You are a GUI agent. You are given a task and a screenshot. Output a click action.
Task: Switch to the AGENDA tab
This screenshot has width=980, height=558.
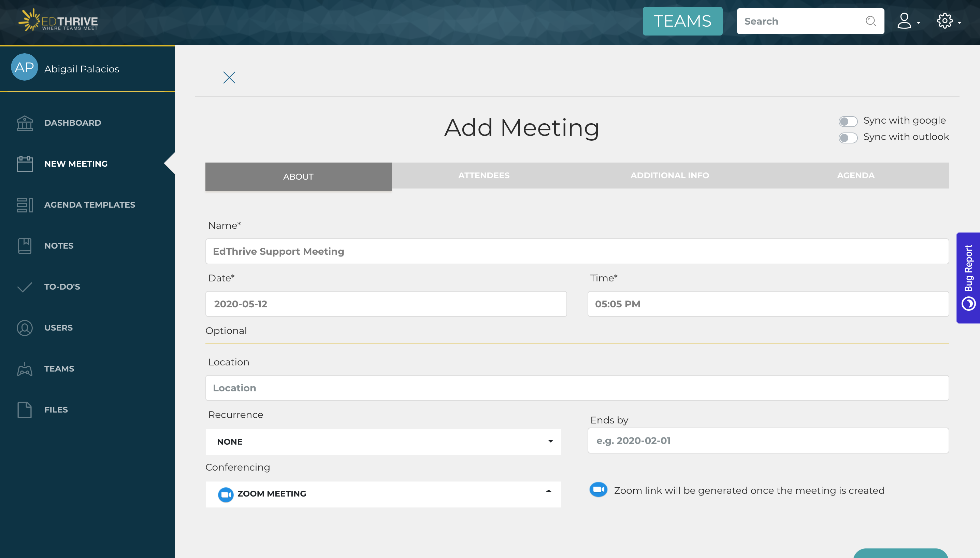(x=855, y=175)
